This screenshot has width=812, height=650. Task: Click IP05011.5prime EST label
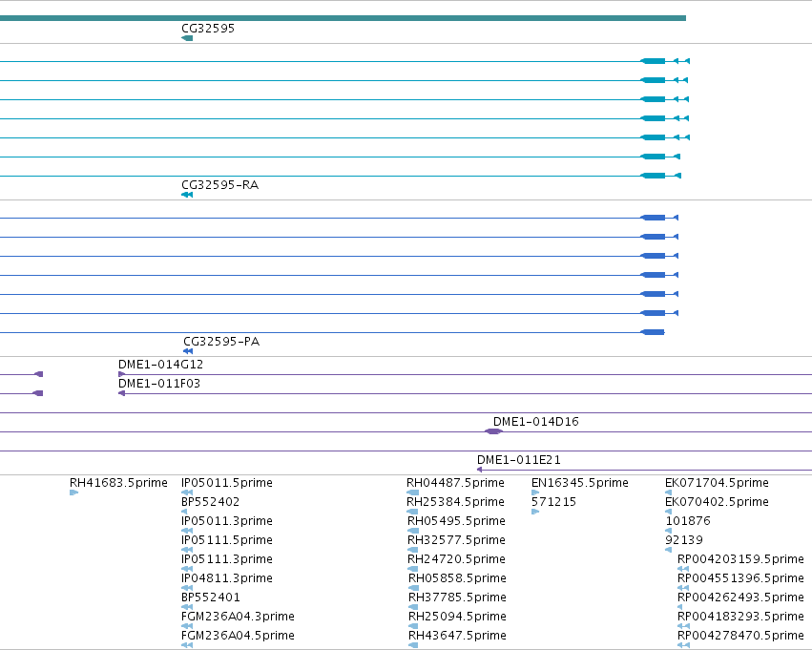[x=227, y=483]
